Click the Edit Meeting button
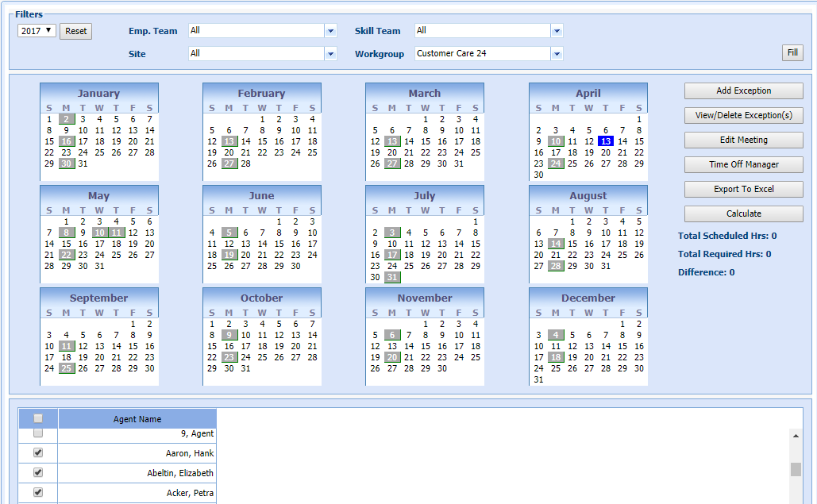The width and height of the screenshot is (817, 504). click(x=743, y=140)
